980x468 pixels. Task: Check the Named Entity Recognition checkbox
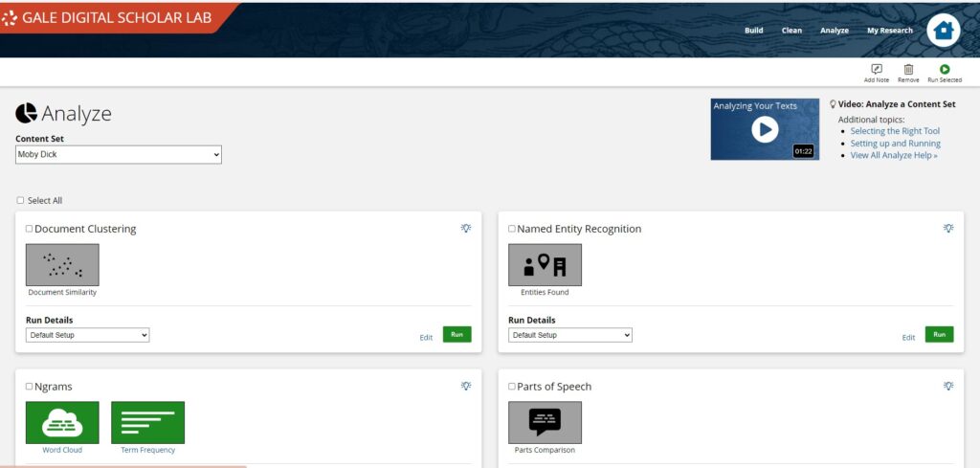512,229
